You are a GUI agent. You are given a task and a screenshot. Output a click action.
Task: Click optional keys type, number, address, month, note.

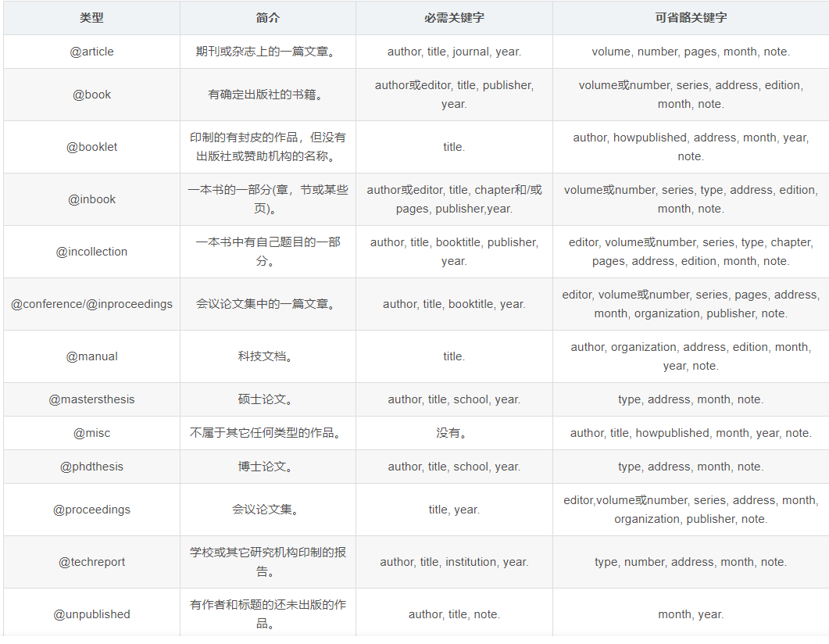[x=691, y=562]
